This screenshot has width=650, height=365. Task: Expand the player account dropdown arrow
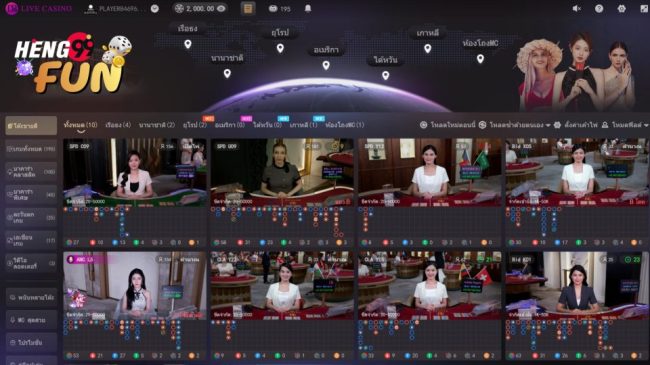pos(155,9)
